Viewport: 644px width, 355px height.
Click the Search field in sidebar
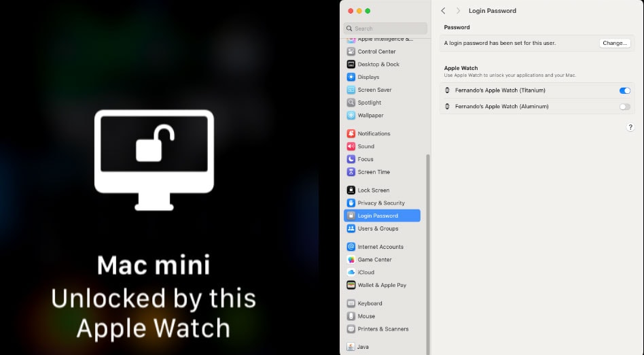386,29
